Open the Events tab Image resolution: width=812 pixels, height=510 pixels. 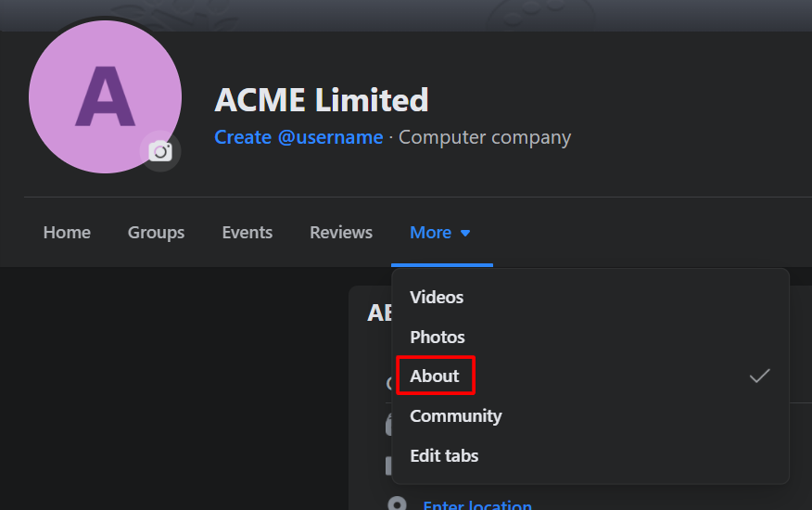click(x=247, y=232)
